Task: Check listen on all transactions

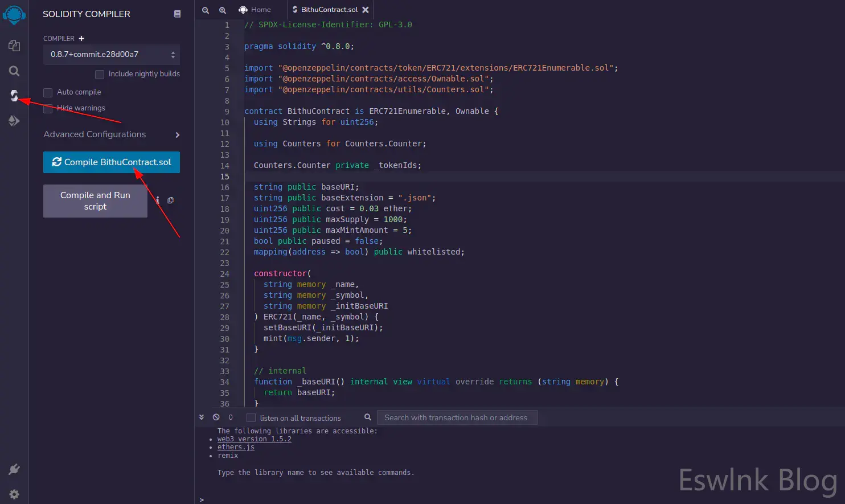Action: point(251,417)
